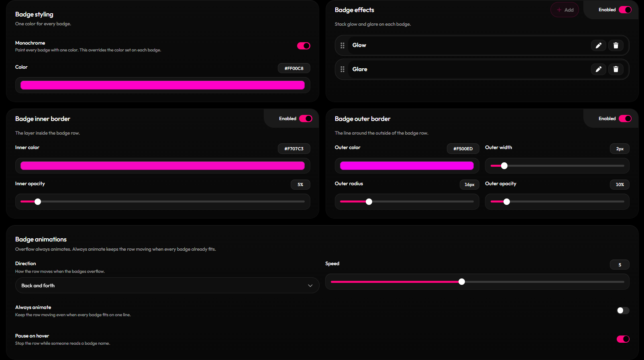Click the Outer radius slider handle

point(369,202)
